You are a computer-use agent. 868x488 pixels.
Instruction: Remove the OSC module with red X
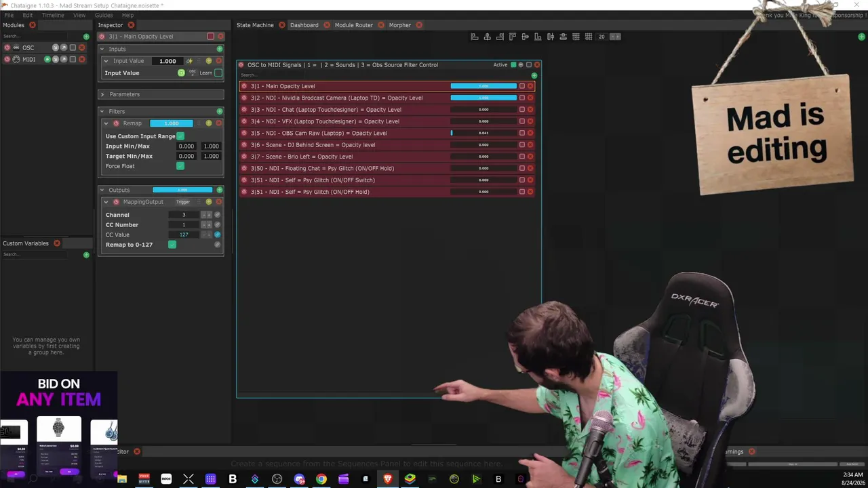click(82, 47)
